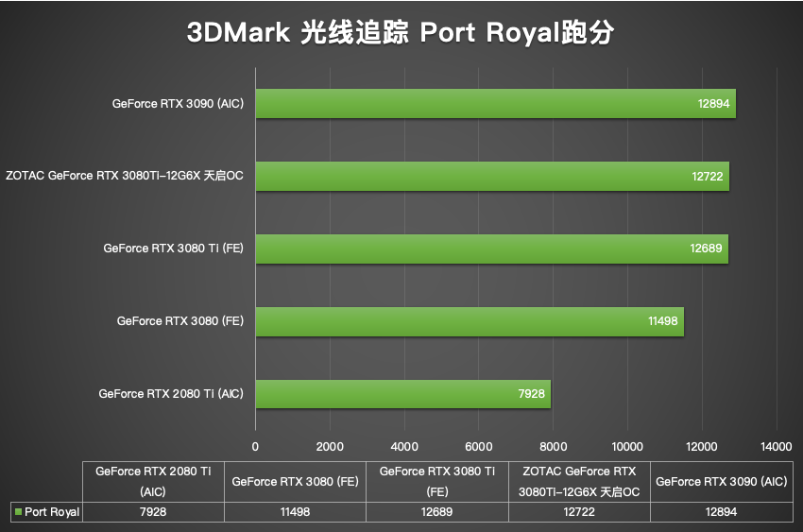Image resolution: width=803 pixels, height=532 pixels.
Task: Click the 4000 axis tick label
Action: tap(404, 447)
